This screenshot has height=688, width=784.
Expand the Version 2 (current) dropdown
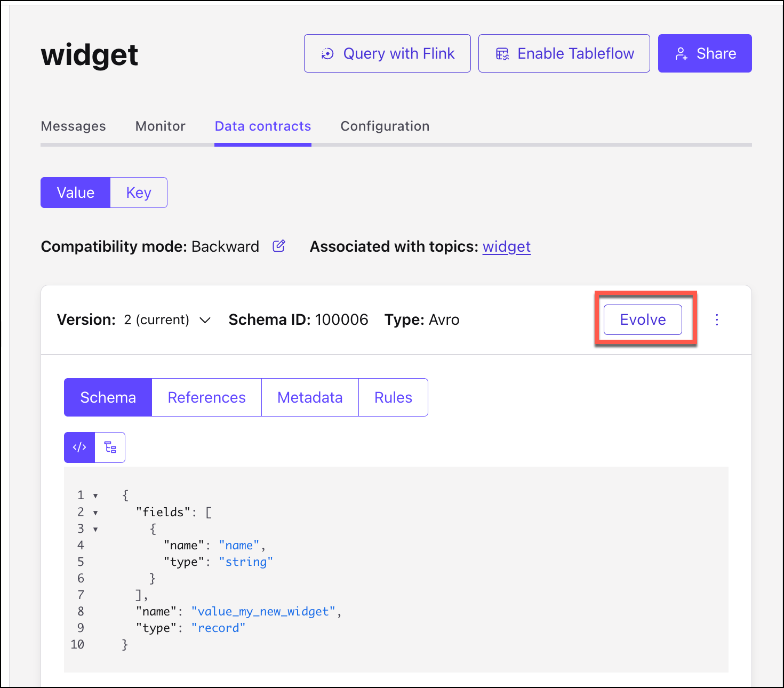205,320
